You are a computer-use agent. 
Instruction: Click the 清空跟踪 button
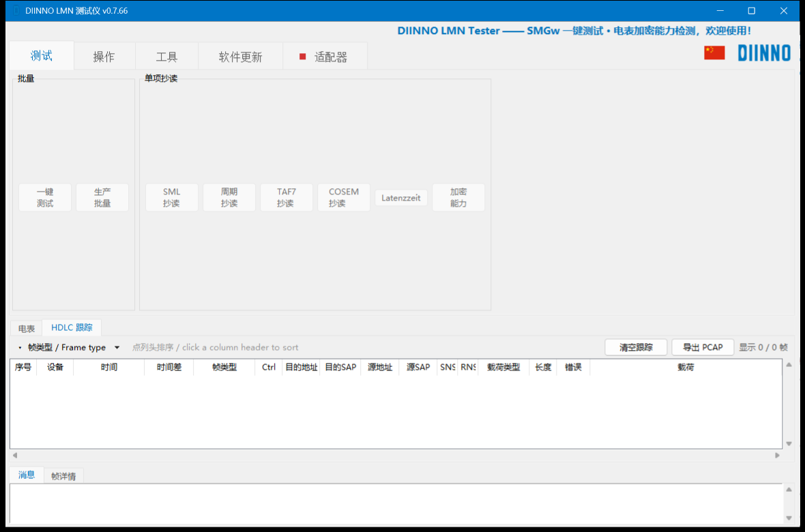(x=636, y=348)
